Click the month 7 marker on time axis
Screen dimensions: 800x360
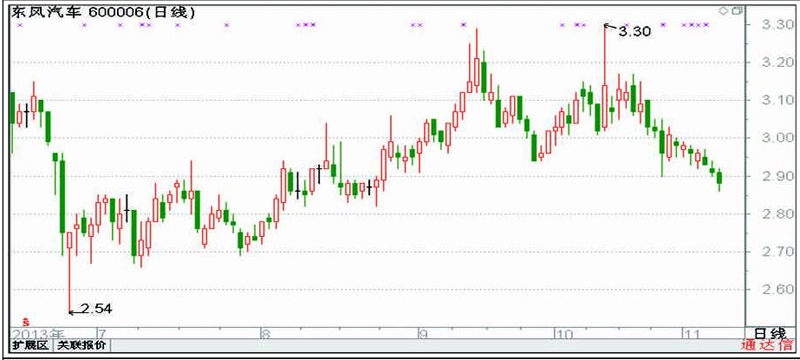[x=102, y=334]
